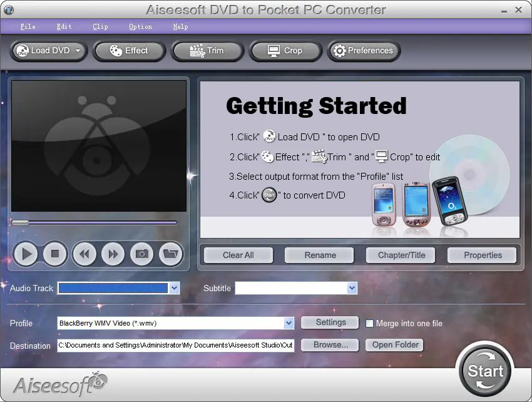The image size is (532, 402).
Task: Open the Help menu
Action: [x=180, y=26]
